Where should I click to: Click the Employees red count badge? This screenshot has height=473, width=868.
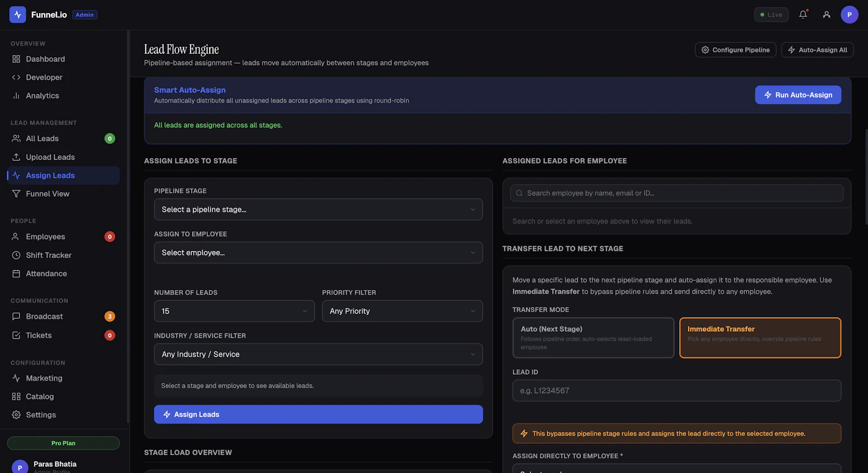(x=110, y=237)
